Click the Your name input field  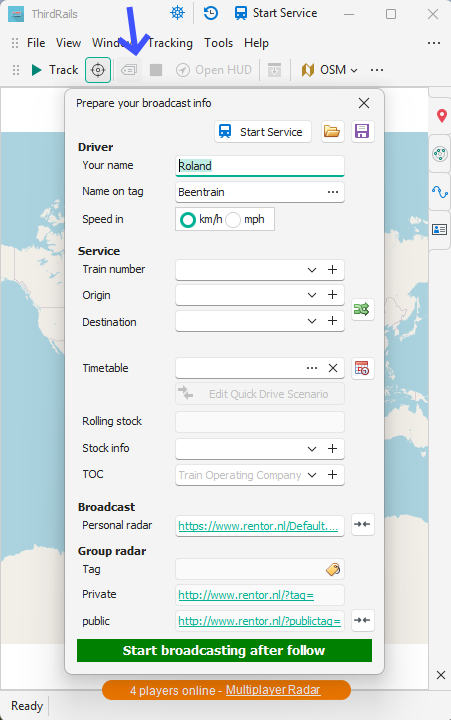[x=259, y=166]
